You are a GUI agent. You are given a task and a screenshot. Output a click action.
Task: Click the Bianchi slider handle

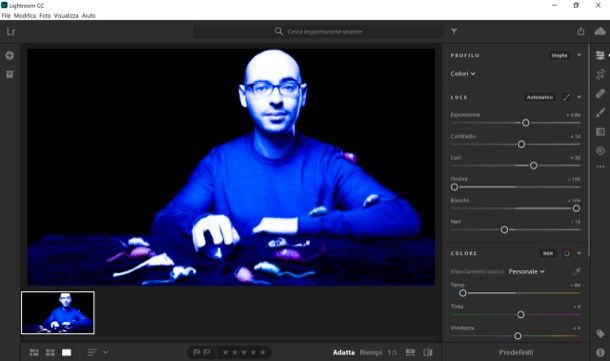click(576, 209)
